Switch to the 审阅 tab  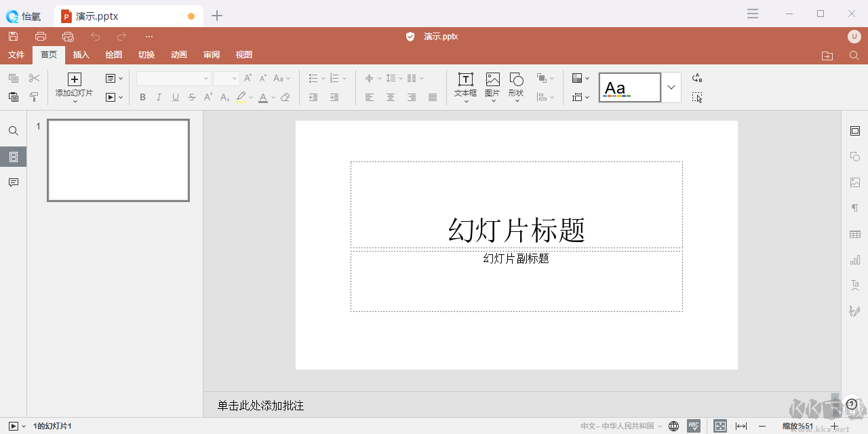point(212,55)
